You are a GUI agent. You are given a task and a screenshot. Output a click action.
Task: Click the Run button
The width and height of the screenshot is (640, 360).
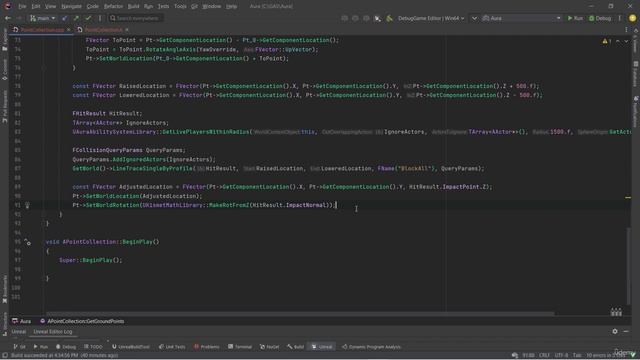(x=576, y=18)
